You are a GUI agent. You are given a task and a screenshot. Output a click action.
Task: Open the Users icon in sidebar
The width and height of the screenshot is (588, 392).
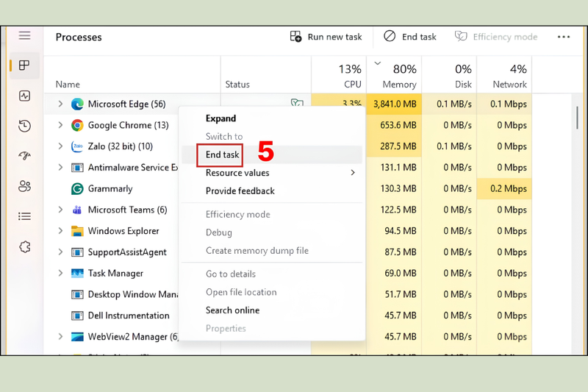click(25, 186)
